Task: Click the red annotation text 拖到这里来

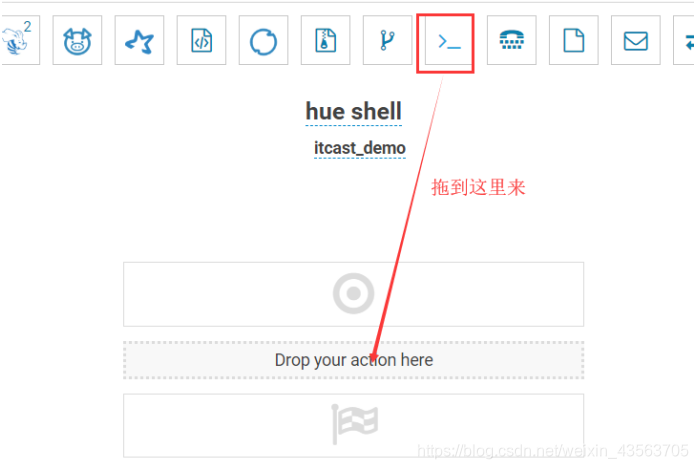Action: (x=478, y=187)
